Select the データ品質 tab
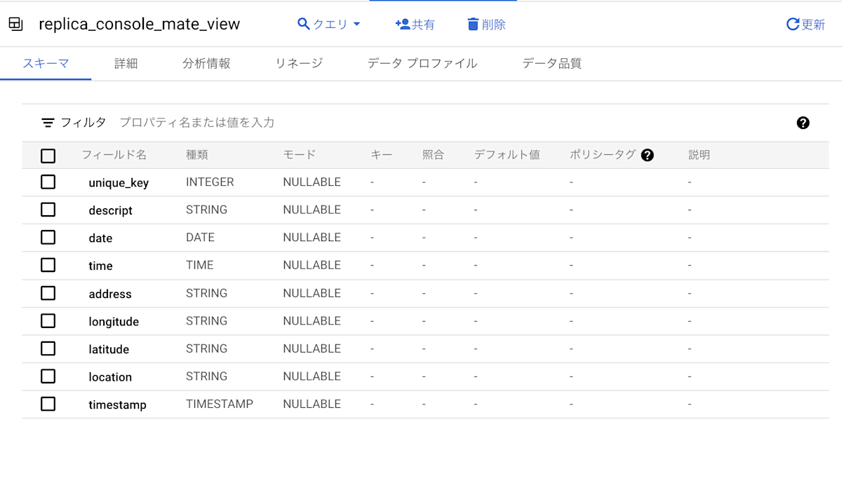 click(x=552, y=63)
